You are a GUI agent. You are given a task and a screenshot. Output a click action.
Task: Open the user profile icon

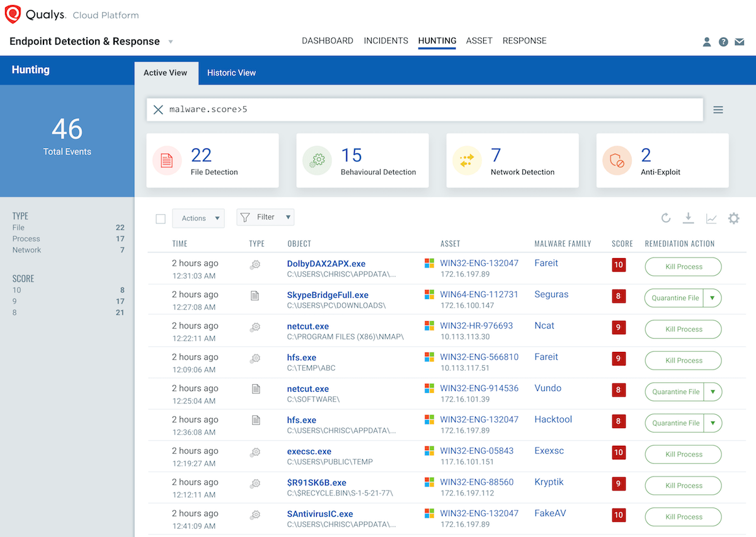[707, 42]
